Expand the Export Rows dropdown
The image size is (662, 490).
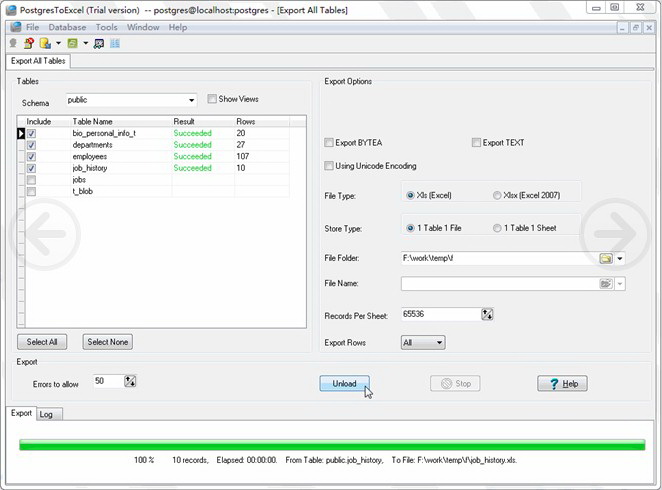pyautogui.click(x=438, y=343)
